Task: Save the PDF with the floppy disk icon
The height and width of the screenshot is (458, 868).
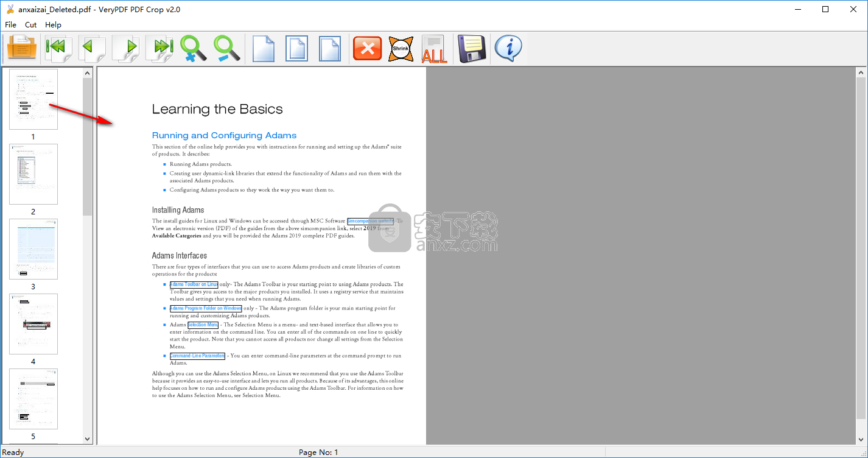Action: click(x=472, y=48)
